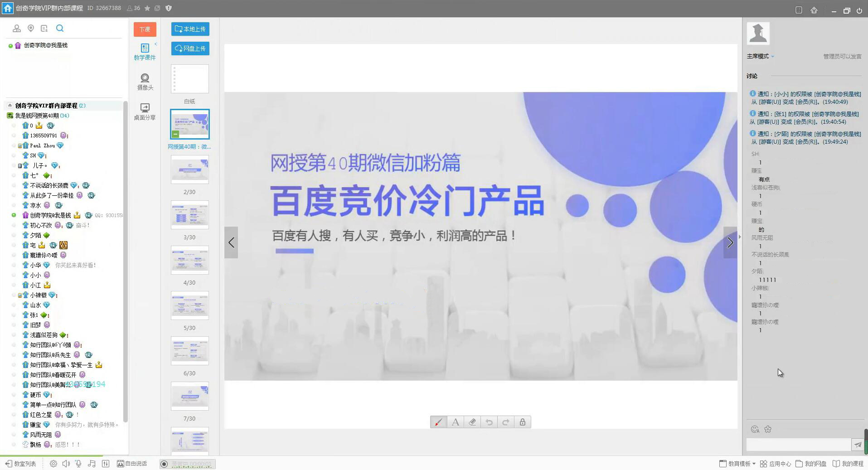
Task: Open the 教学课件 tab
Action: pyautogui.click(x=145, y=52)
